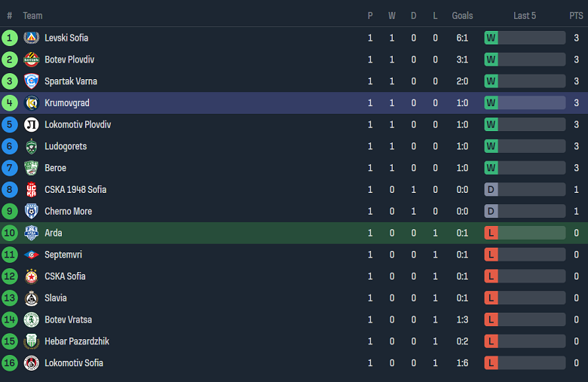The height and width of the screenshot is (382, 588).
Task: Click the Arda club logo
Action: pyautogui.click(x=31, y=233)
